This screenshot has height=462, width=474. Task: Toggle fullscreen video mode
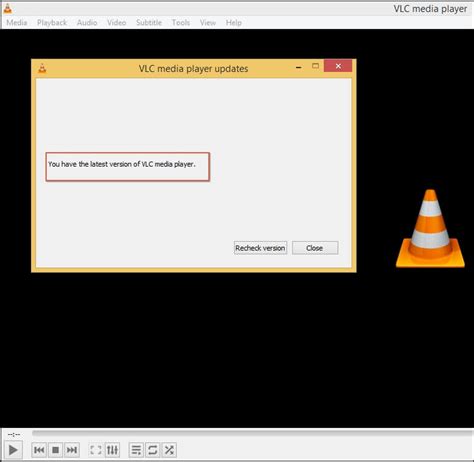(x=96, y=450)
